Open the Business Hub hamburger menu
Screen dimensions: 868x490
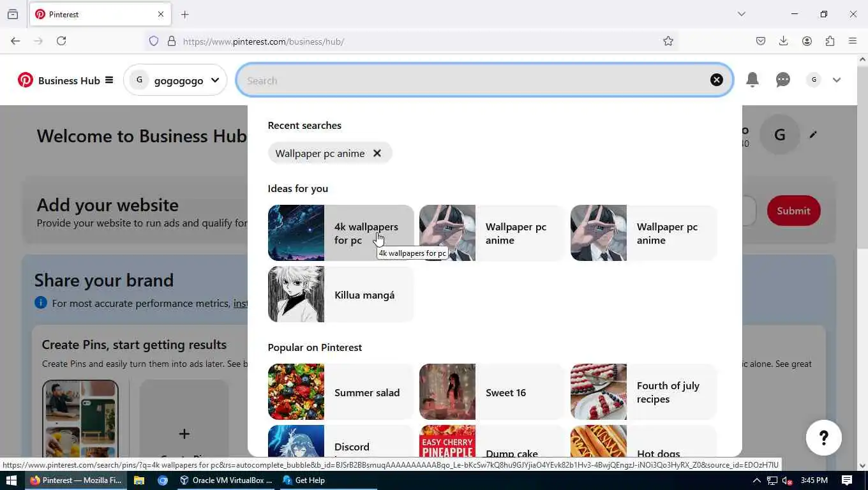(109, 80)
